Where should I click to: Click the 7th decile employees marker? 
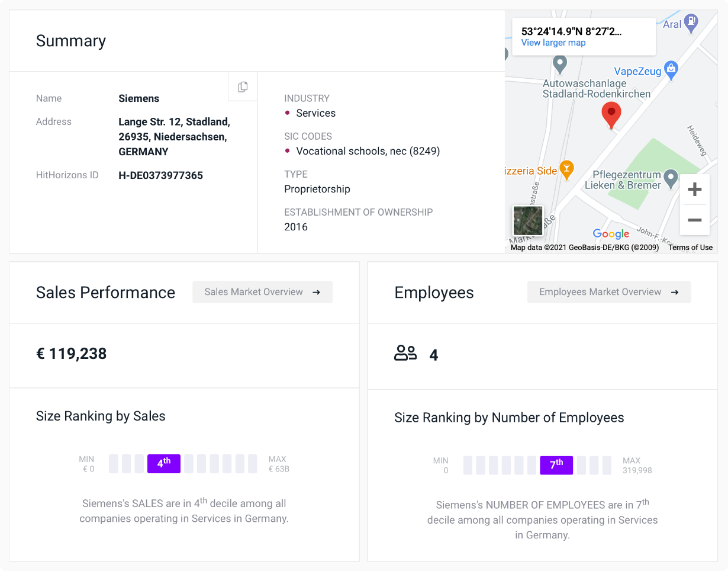coord(556,465)
